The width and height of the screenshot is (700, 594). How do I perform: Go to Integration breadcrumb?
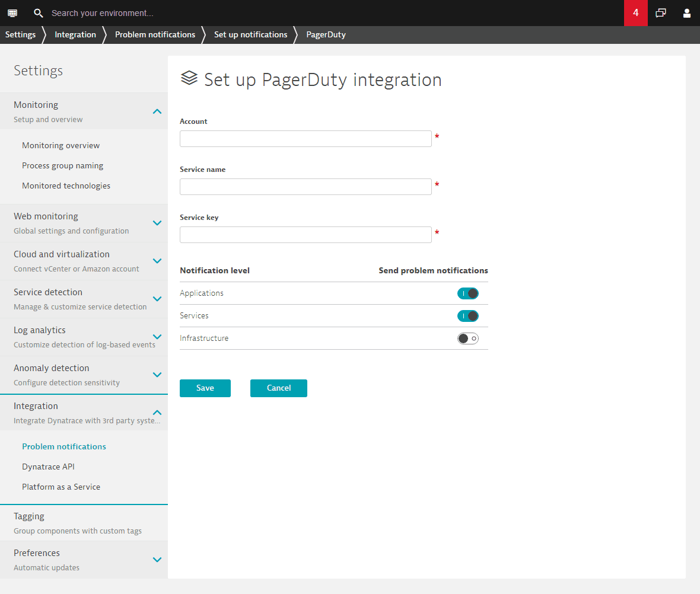[x=75, y=34]
